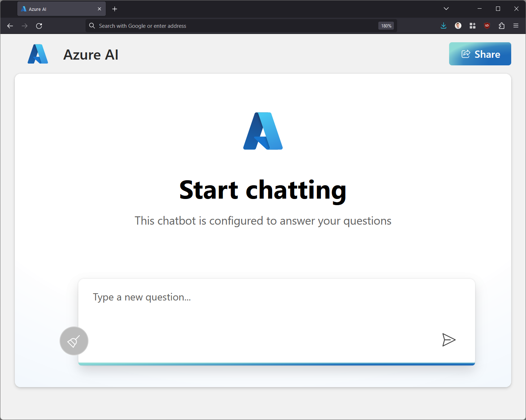Open the uBlock Origin shield icon
This screenshot has width=526, height=420.
click(487, 26)
